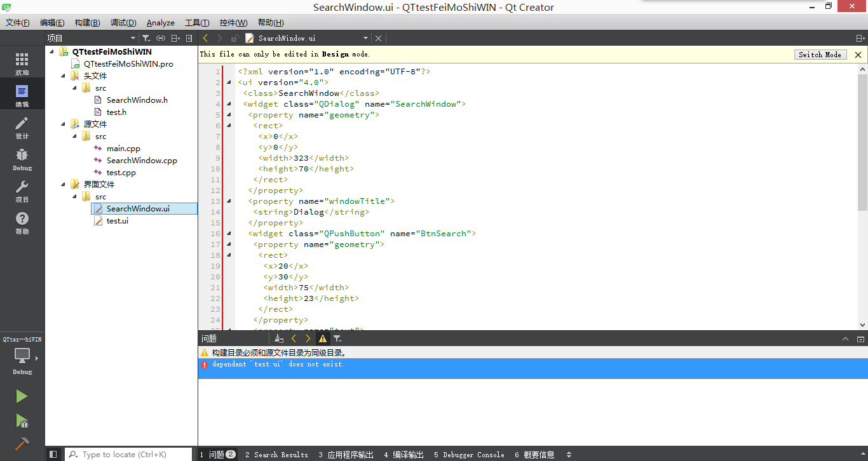
Task: Open the 工具(T) menu
Action: click(x=197, y=23)
